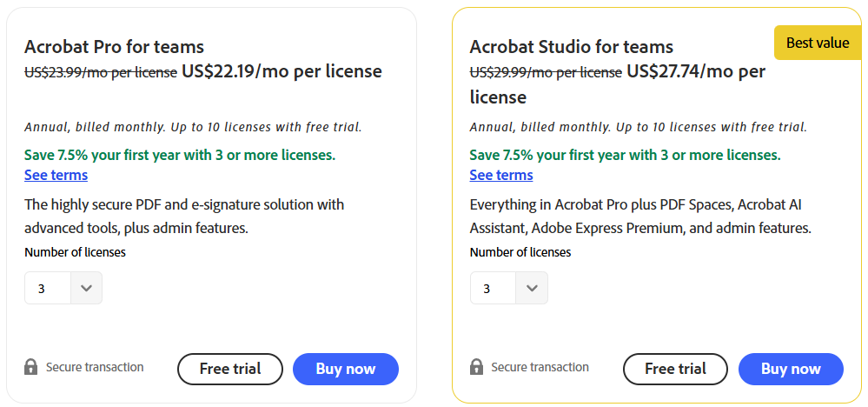Select the Acrobat Pro for teams heading
868x407 pixels.
click(x=114, y=47)
